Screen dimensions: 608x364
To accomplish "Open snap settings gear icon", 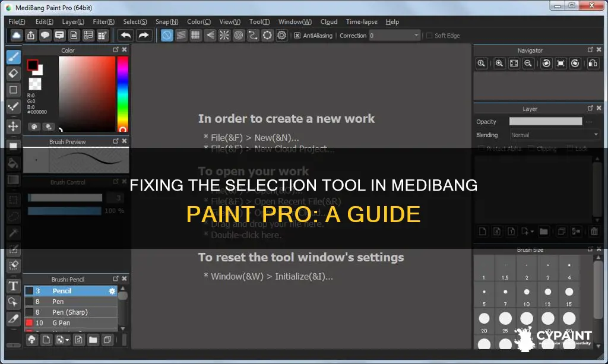I will [x=281, y=35].
